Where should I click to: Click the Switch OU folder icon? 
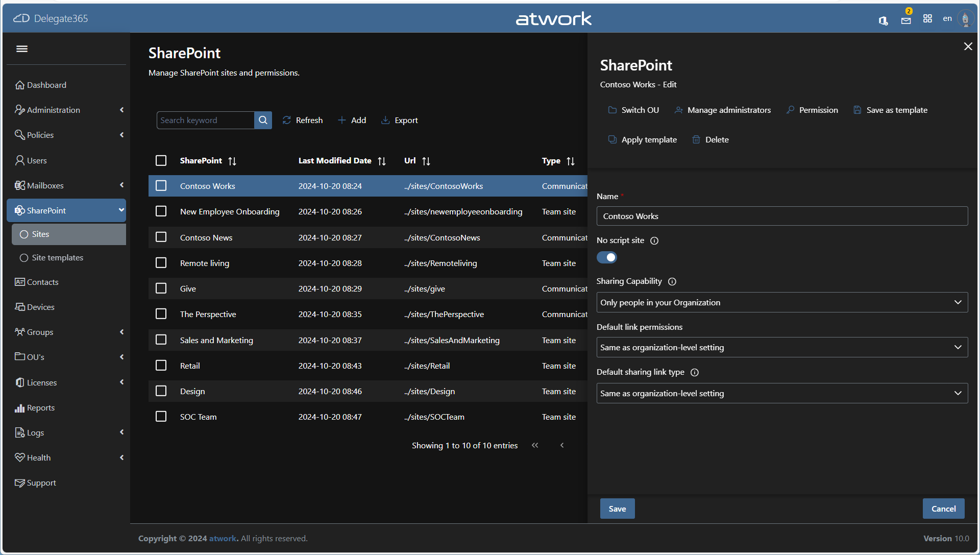pyautogui.click(x=612, y=110)
